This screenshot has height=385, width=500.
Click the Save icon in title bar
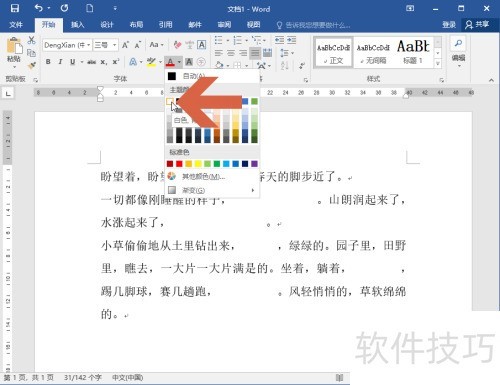tap(15, 8)
